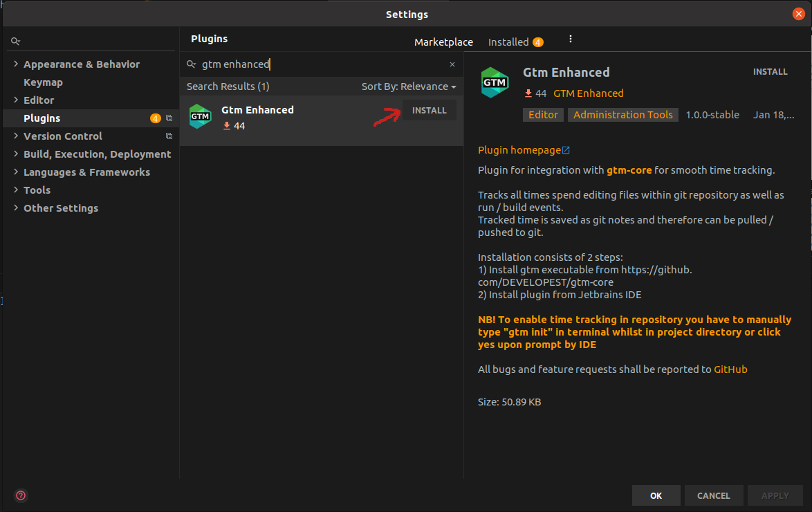Expand the Other Settings section

click(16, 208)
